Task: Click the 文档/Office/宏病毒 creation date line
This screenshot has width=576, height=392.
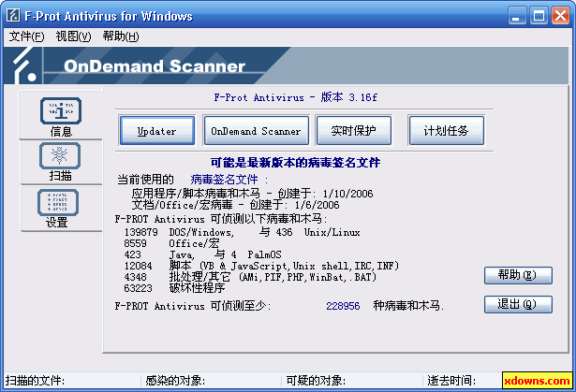Action: [235, 205]
